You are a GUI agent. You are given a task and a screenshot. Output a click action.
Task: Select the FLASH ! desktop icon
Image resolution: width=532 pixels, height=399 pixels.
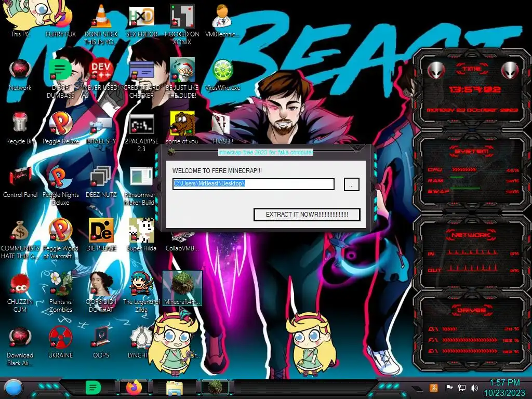(222, 128)
